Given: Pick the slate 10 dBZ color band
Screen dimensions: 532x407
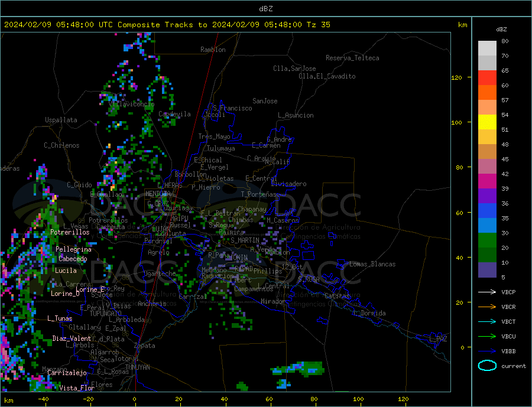Looking at the screenshot, I should coord(487,270).
